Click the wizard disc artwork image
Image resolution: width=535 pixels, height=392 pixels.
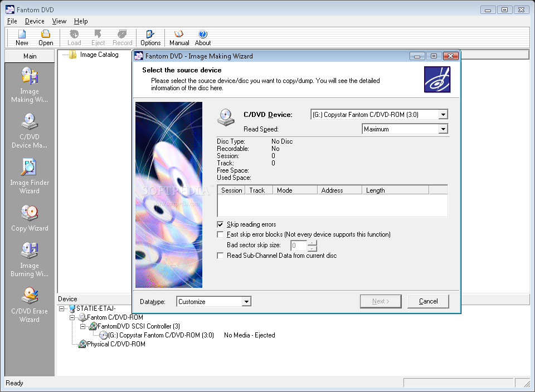click(x=168, y=195)
